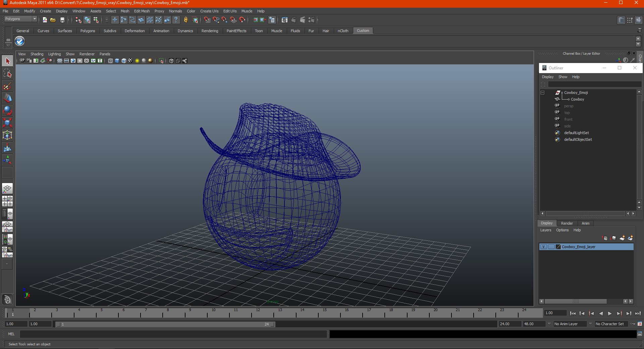Click the textured checker sphere icon
Viewport: 644px width, 349px height.
tap(130, 61)
